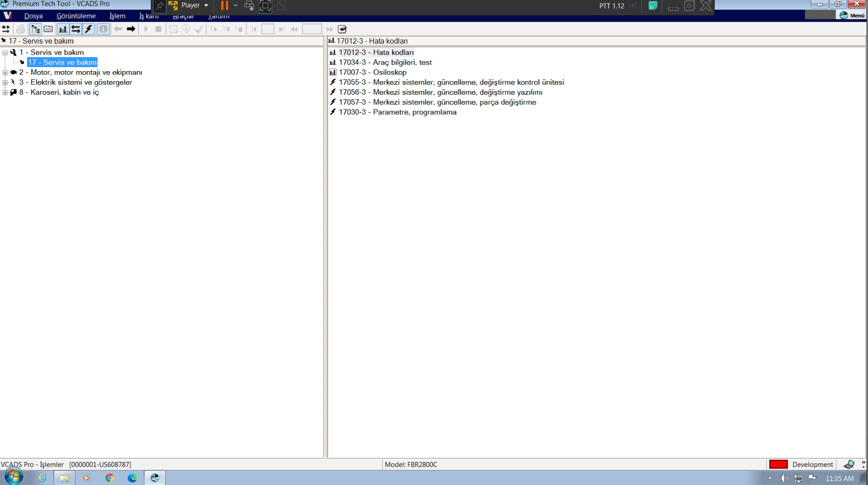Image resolution: width=868 pixels, height=485 pixels.
Task: Expand the Motor, motor montajı ve ekipmanı node
Action: [5, 73]
